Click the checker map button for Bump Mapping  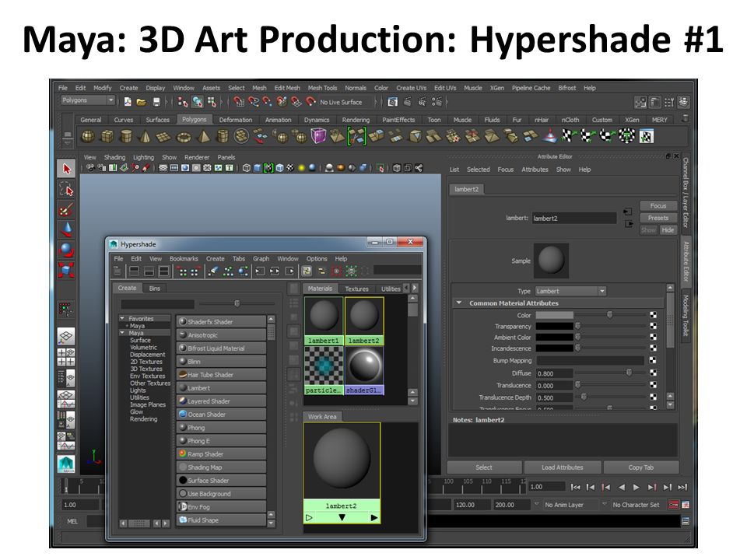653,360
